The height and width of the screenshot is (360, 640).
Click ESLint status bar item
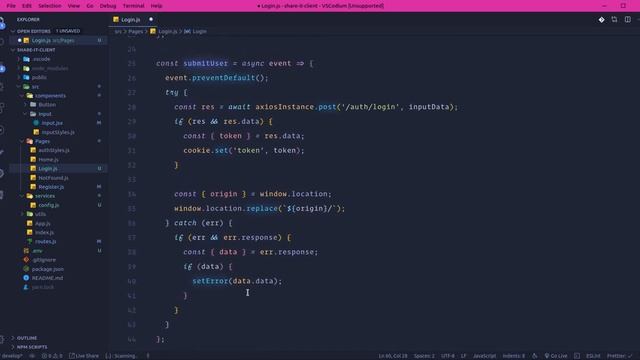[593, 356]
